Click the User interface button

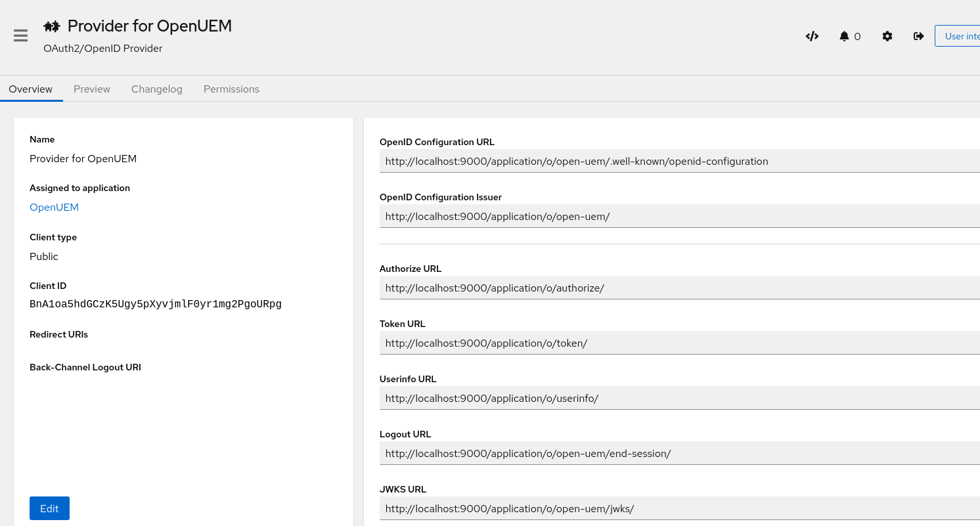960,35
